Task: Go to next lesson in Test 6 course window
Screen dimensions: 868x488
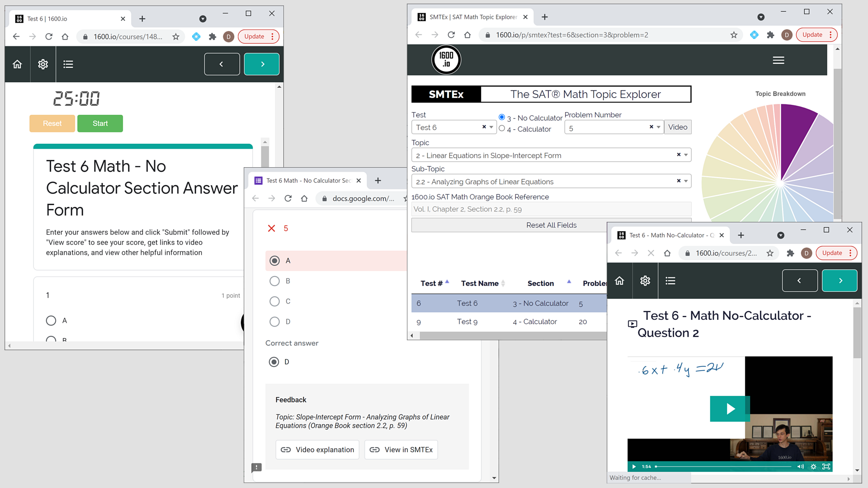Action: [262, 64]
